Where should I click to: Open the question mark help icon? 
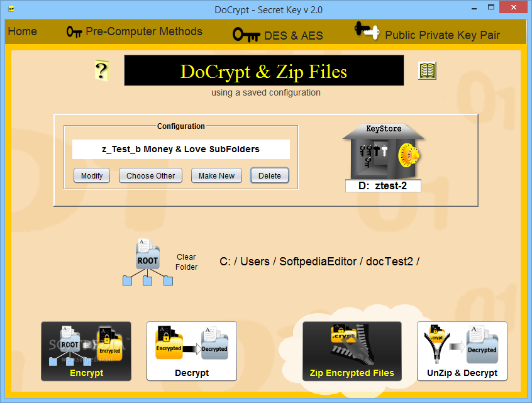[x=102, y=70]
